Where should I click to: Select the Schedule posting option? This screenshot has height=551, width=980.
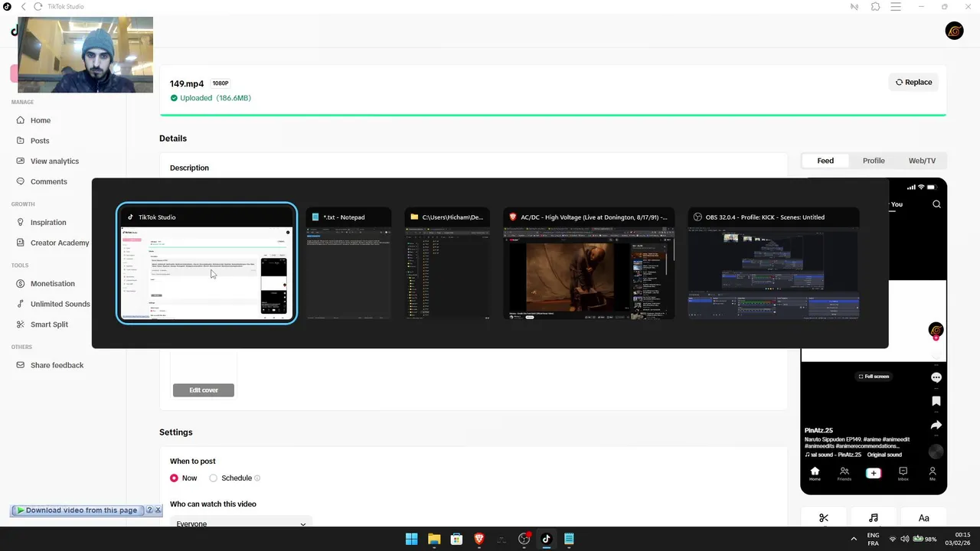214,478
